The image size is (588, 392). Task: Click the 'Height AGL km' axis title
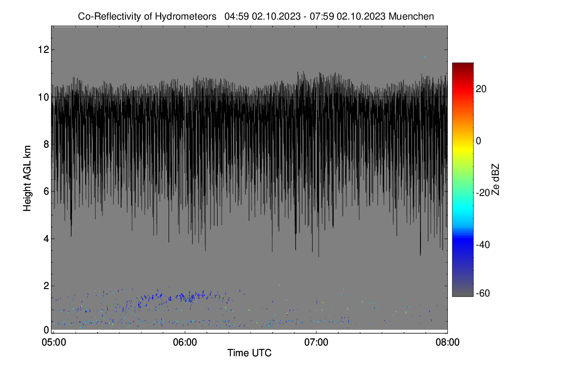point(27,178)
